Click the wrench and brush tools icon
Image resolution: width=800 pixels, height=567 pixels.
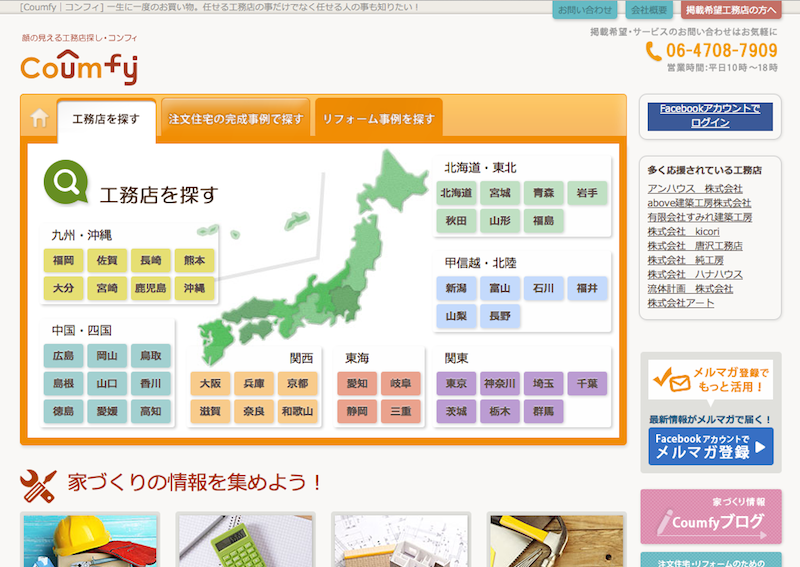(38, 485)
